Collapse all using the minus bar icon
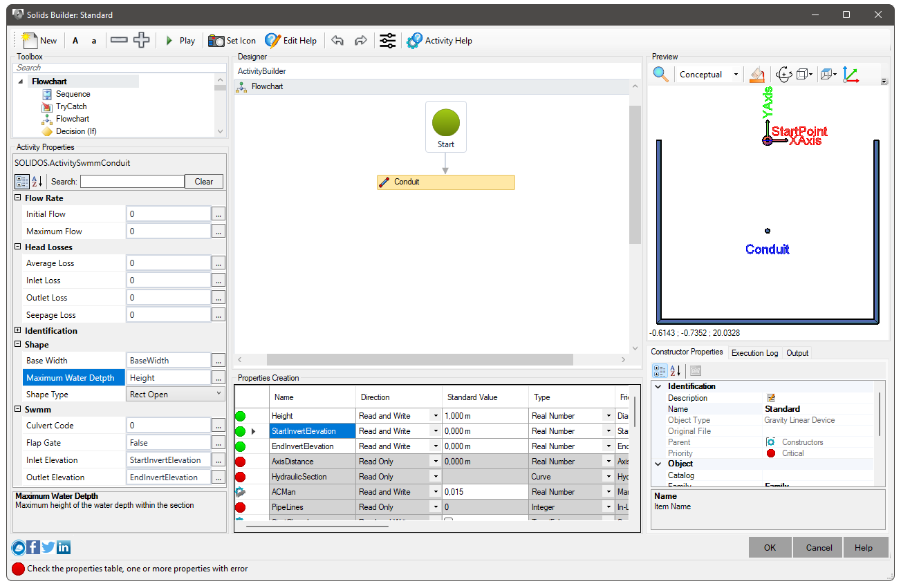Image resolution: width=901 pixels, height=588 pixels. pos(119,40)
